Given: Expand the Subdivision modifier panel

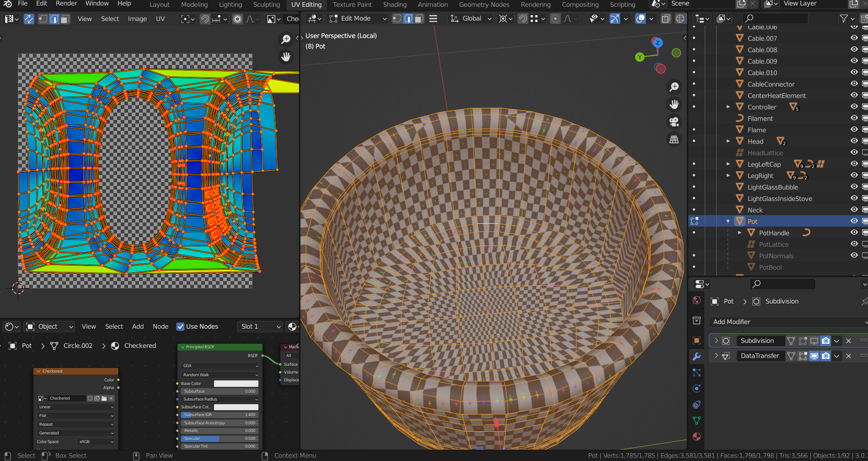Looking at the screenshot, I should [716, 341].
